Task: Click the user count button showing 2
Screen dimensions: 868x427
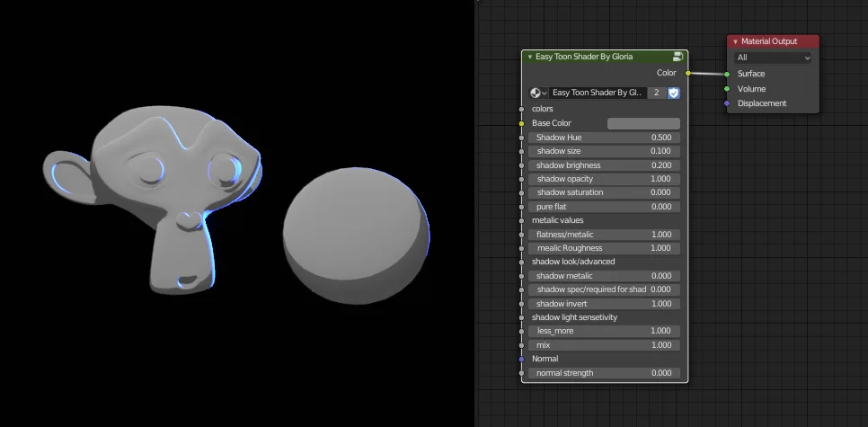Action: coord(657,93)
